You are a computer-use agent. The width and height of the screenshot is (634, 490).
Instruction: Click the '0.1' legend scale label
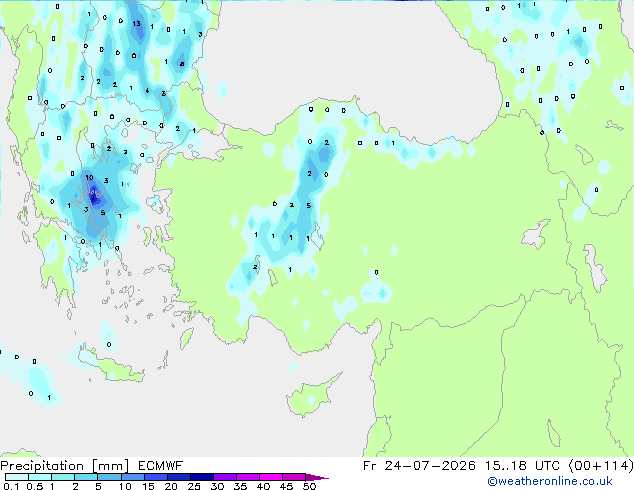(x=11, y=486)
